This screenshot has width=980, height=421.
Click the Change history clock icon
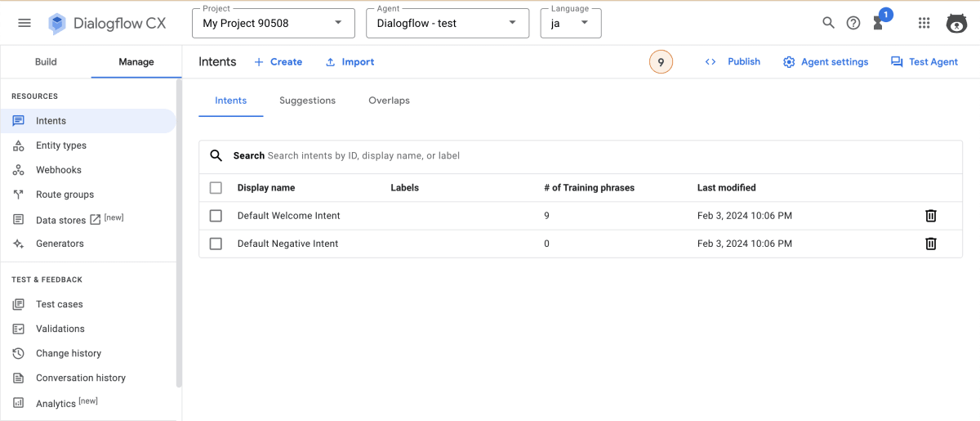[19, 353]
